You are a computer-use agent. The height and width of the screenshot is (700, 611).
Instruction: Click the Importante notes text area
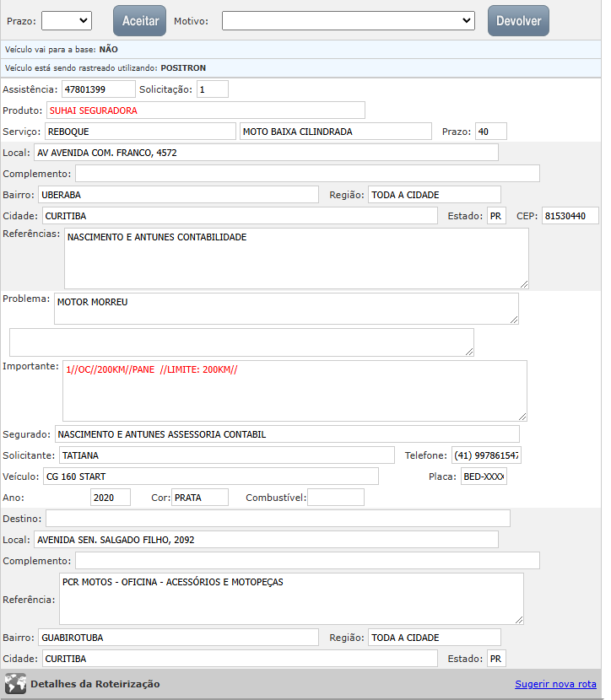click(295, 390)
